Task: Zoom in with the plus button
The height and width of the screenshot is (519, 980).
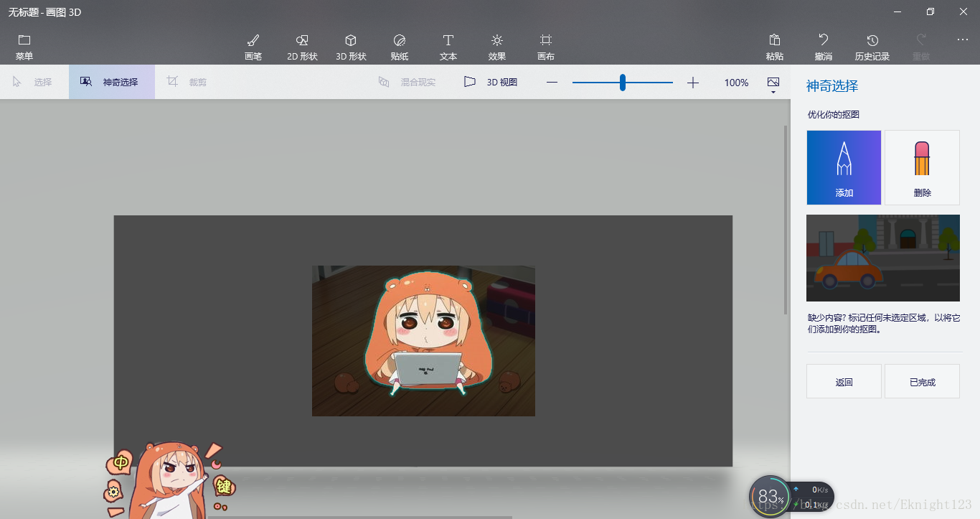Action: 692,83
